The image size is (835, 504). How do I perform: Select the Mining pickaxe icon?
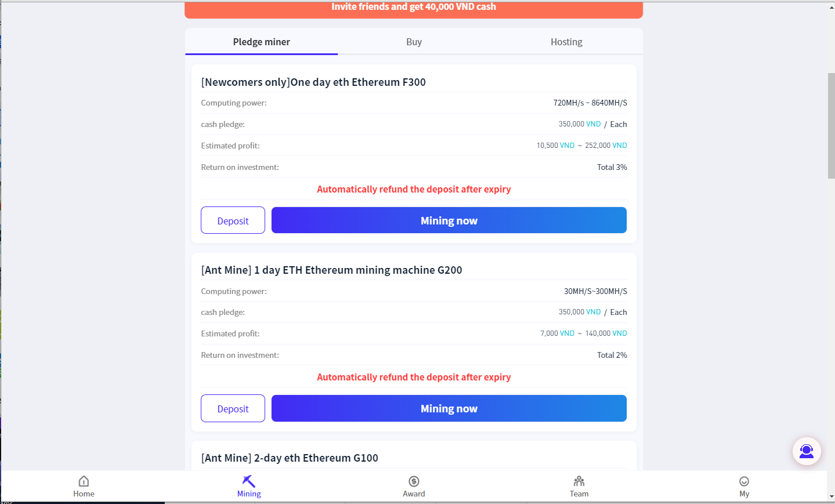tap(249, 481)
